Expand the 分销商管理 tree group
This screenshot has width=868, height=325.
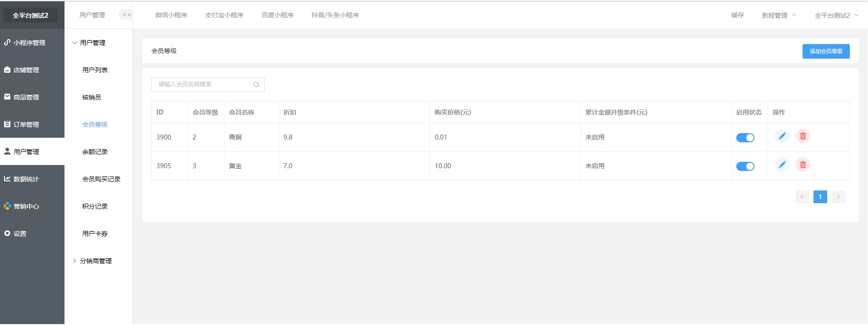98,261
